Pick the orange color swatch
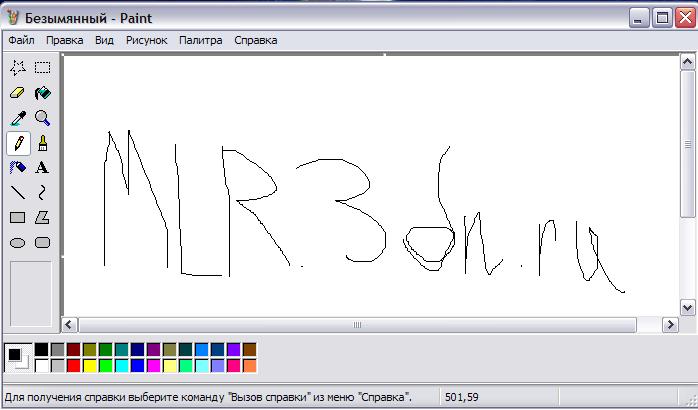Screen dimensions: 698x410 pos(250,365)
